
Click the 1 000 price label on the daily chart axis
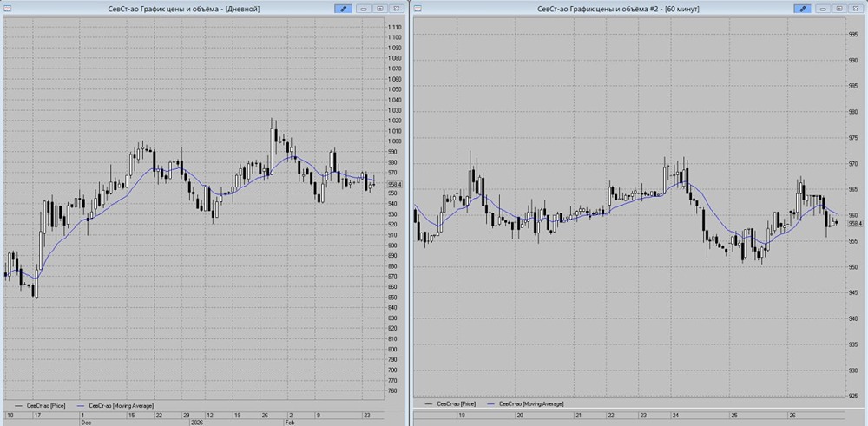coord(395,141)
